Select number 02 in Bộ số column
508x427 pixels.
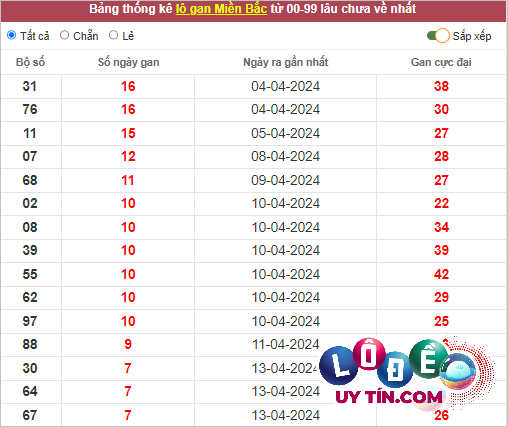pos(30,203)
